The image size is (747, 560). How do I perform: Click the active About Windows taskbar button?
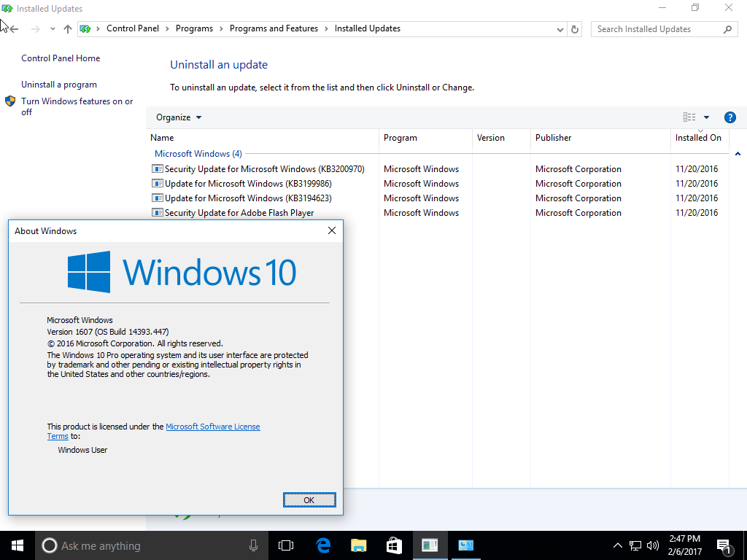click(430, 545)
